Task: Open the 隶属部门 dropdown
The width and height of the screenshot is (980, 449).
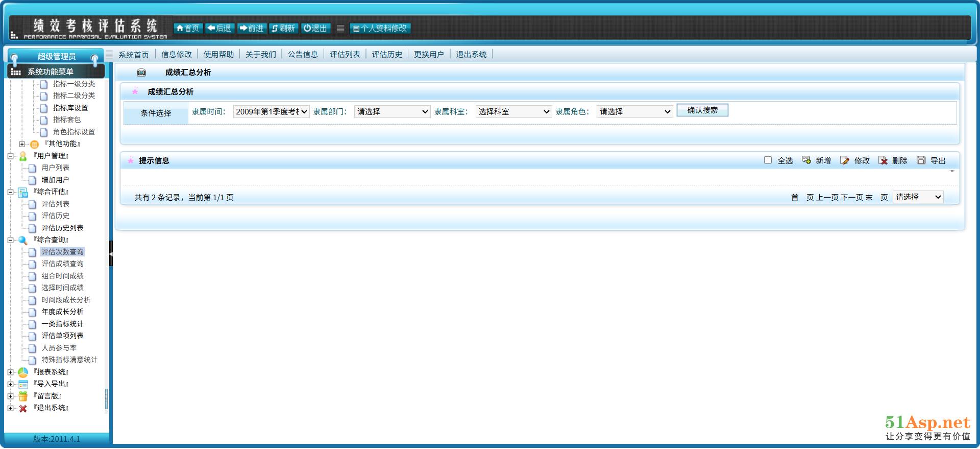Action: tap(392, 112)
